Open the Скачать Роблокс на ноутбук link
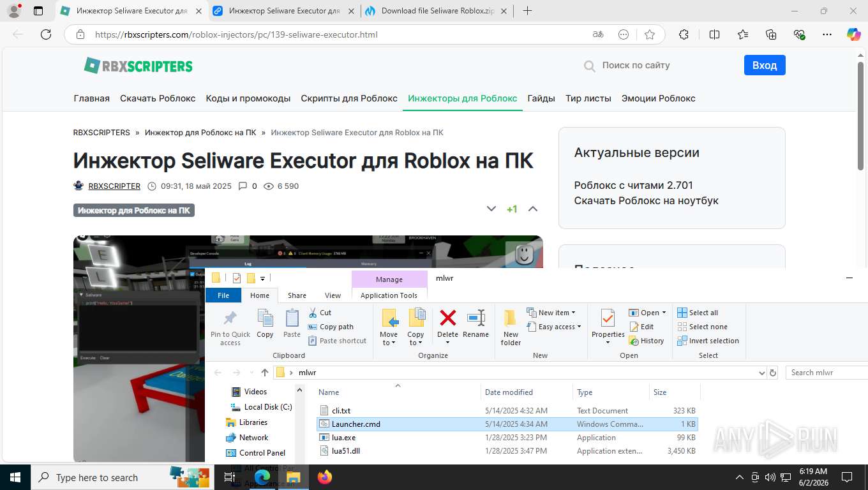The height and width of the screenshot is (490, 868). [646, 200]
